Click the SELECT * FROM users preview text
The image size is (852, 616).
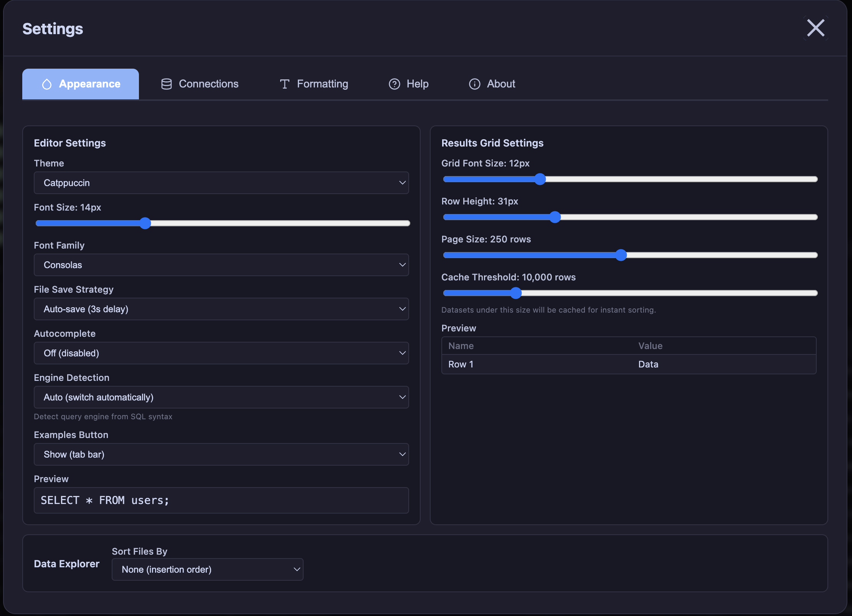point(105,500)
